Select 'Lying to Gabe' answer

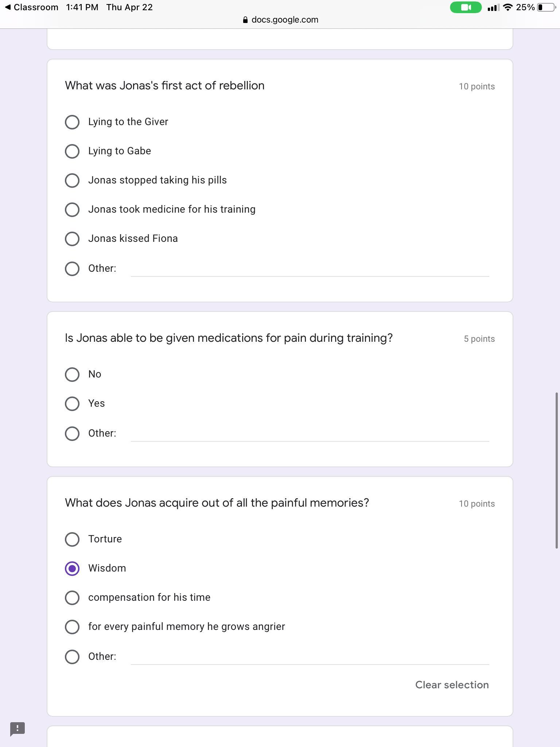tap(72, 151)
